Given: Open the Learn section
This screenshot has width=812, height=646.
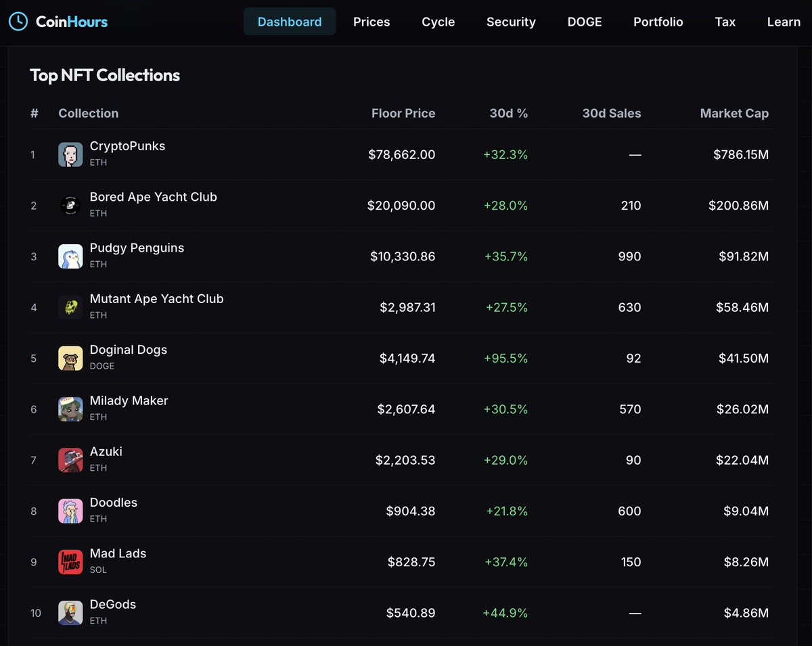Looking at the screenshot, I should click(784, 22).
